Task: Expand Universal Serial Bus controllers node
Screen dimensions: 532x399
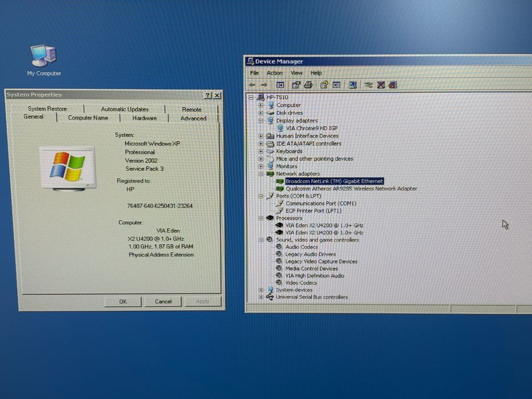Action: [x=261, y=297]
